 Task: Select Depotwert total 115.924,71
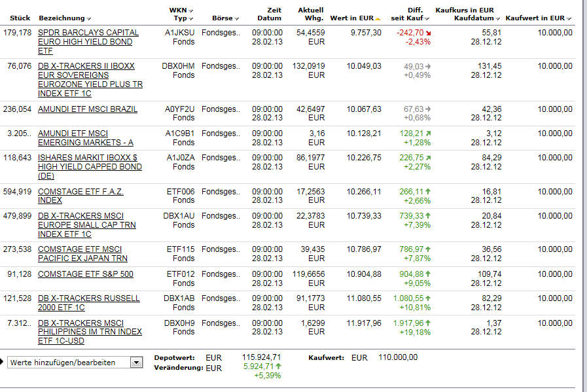(x=261, y=357)
